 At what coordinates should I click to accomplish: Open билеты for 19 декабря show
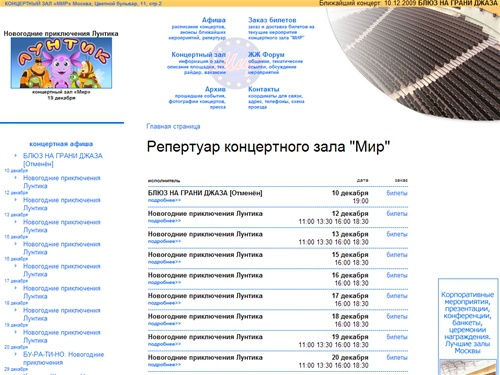tap(397, 337)
